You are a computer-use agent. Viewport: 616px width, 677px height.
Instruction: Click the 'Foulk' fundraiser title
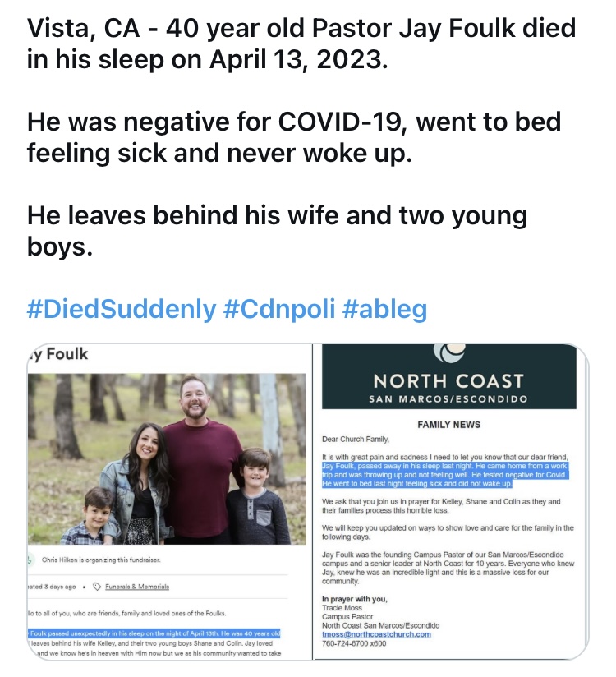tap(57, 354)
